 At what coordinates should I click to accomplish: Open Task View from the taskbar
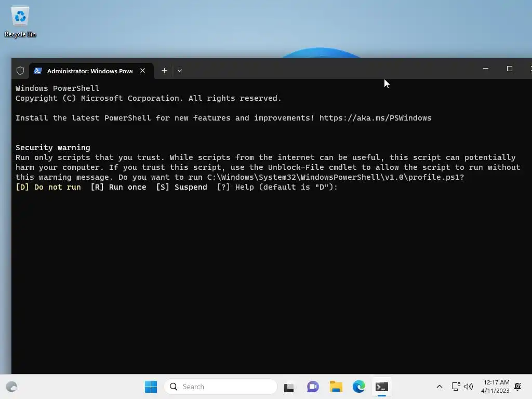pos(289,387)
